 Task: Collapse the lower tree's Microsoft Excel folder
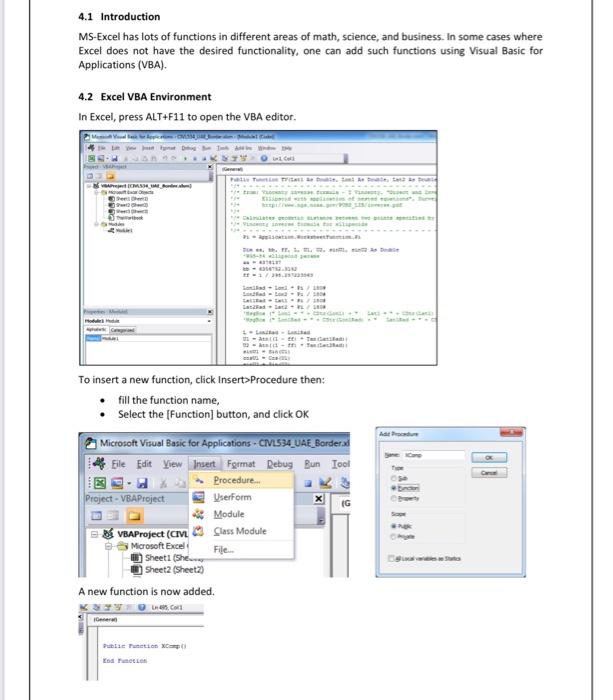(108, 546)
